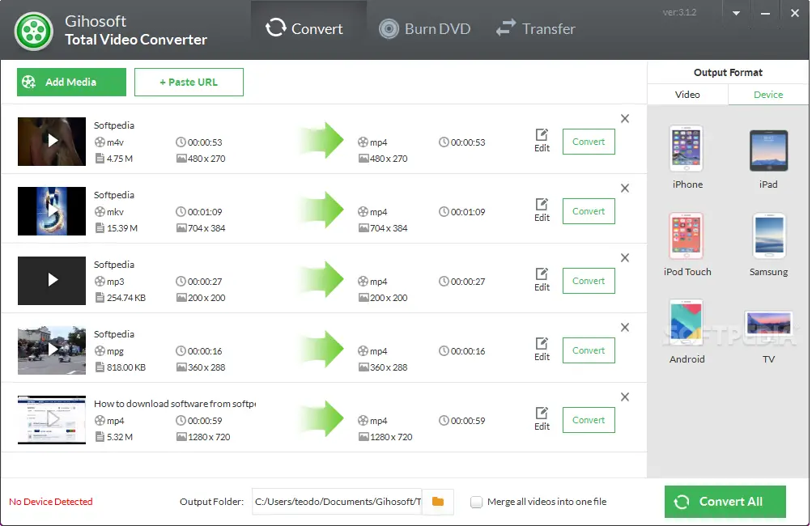The width and height of the screenshot is (812, 526).
Task: Choose iPad as output device
Action: click(768, 157)
